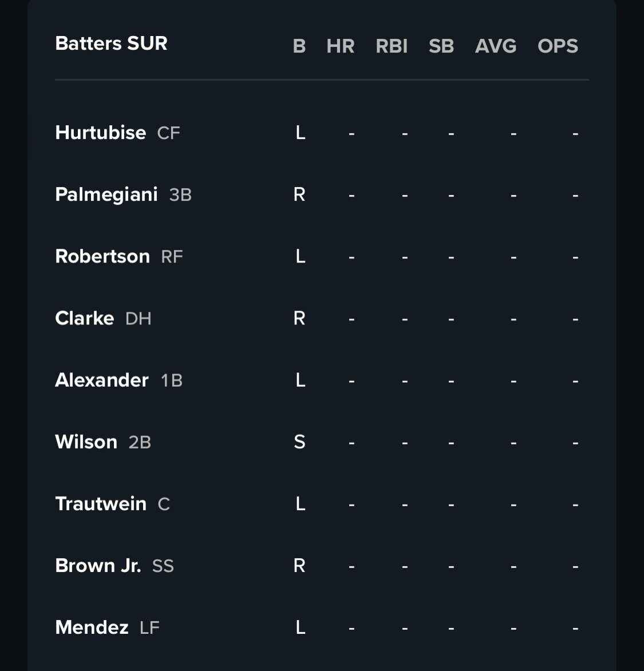Image resolution: width=644 pixels, height=671 pixels.
Task: Tap on Clarke player name
Action: pyautogui.click(x=84, y=318)
